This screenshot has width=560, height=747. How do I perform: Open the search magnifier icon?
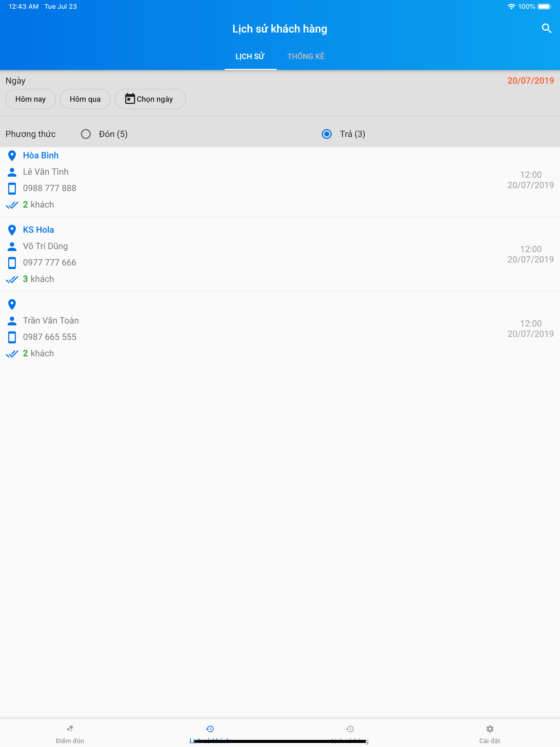(x=546, y=28)
